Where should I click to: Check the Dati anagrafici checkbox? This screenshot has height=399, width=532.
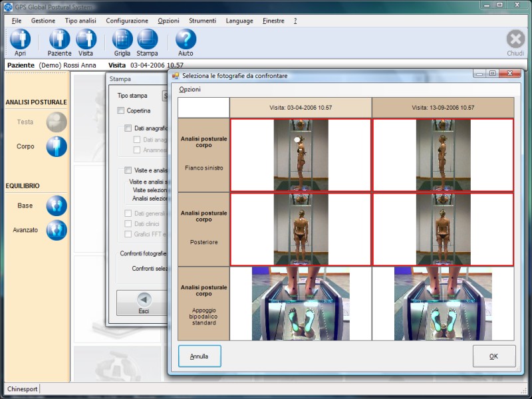tap(128, 128)
